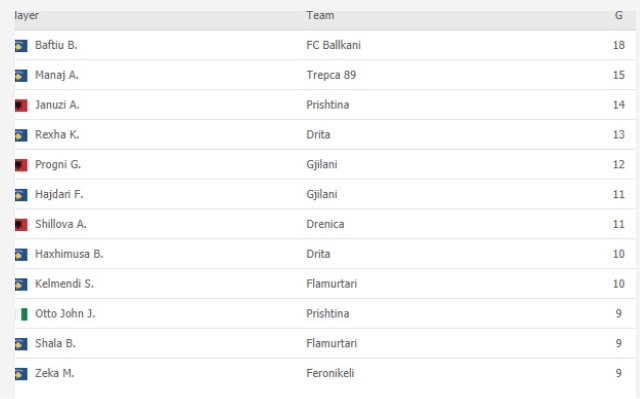The width and height of the screenshot is (640, 399).
Task: Open Shala B. player page
Action: (x=55, y=344)
